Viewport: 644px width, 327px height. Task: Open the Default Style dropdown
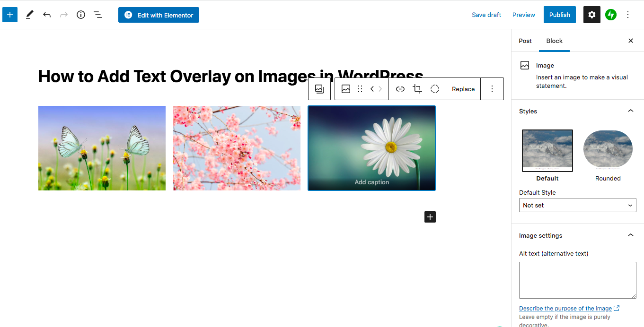click(x=577, y=205)
